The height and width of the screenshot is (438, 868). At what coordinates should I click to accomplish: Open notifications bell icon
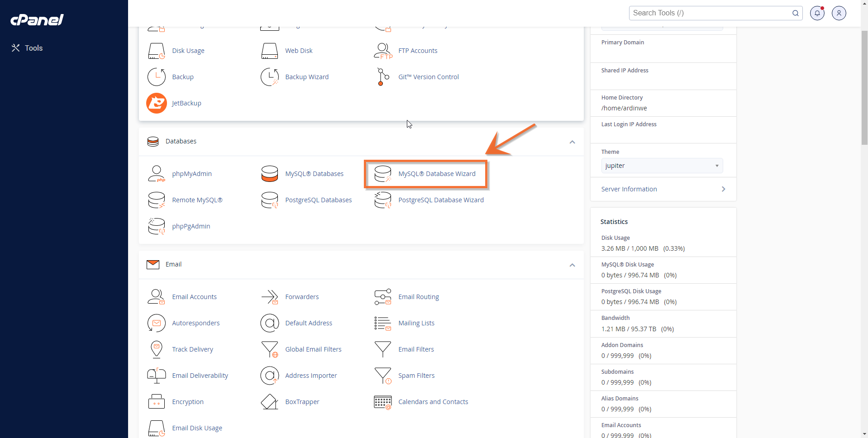[817, 13]
